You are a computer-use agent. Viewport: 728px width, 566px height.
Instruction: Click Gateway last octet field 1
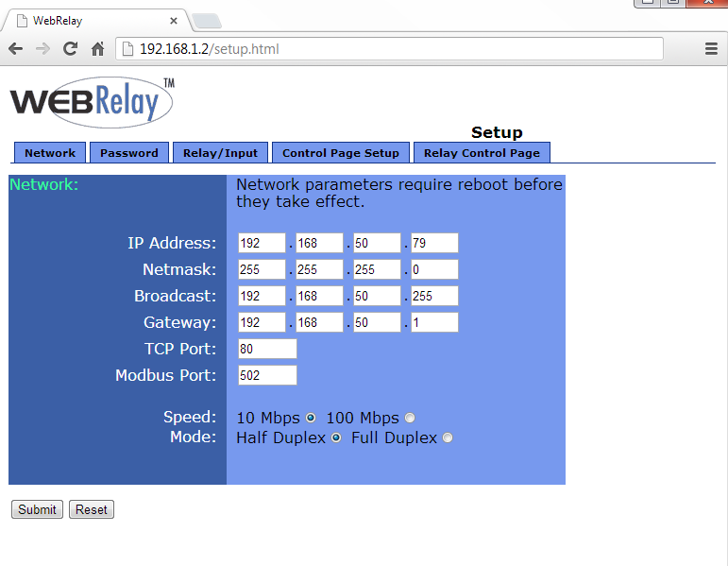click(434, 322)
